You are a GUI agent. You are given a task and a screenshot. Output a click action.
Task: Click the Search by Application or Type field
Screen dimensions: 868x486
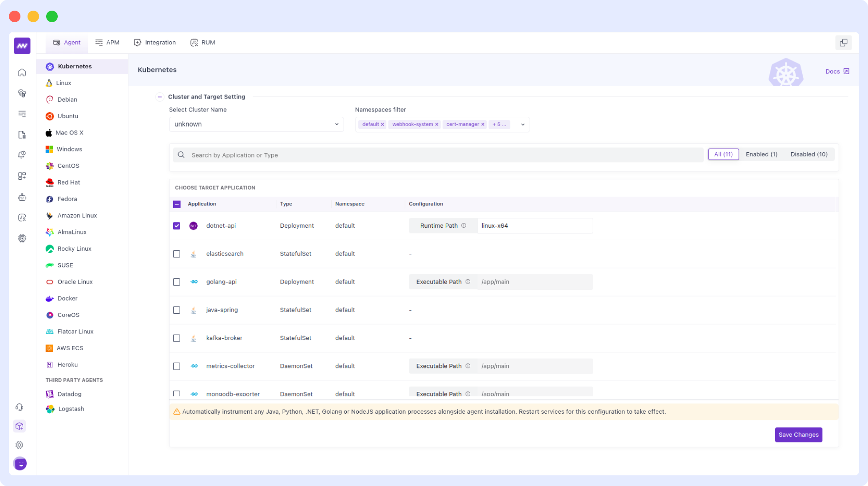[x=437, y=155]
